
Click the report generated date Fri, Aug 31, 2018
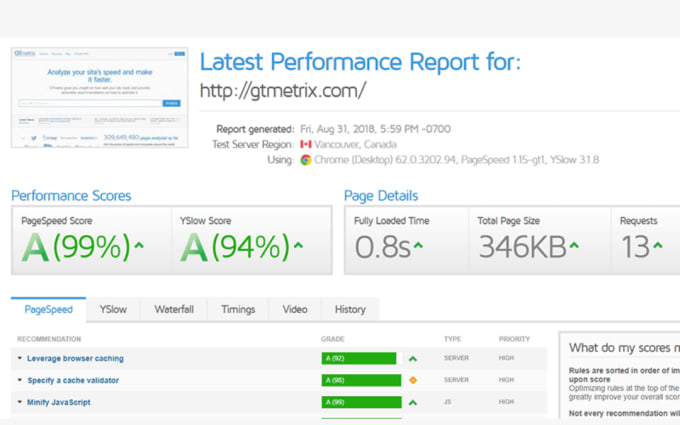[x=376, y=129]
